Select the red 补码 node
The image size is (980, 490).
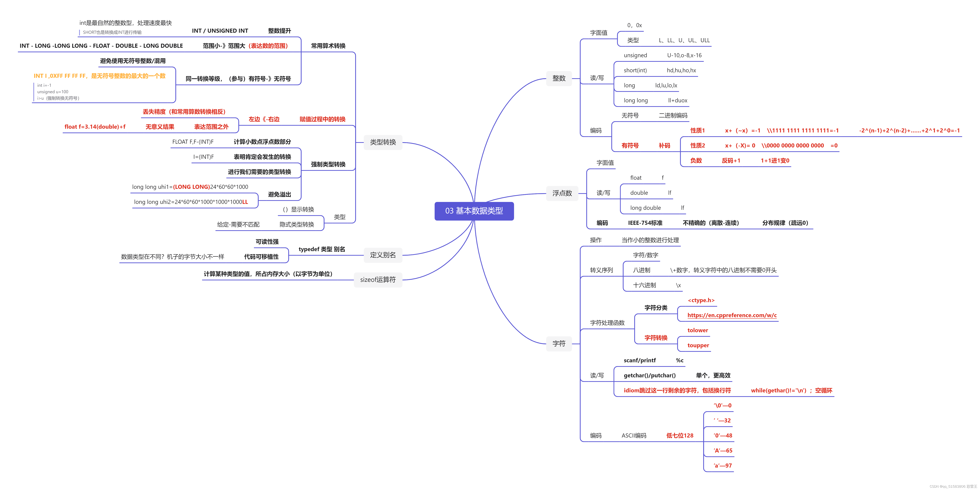click(664, 146)
